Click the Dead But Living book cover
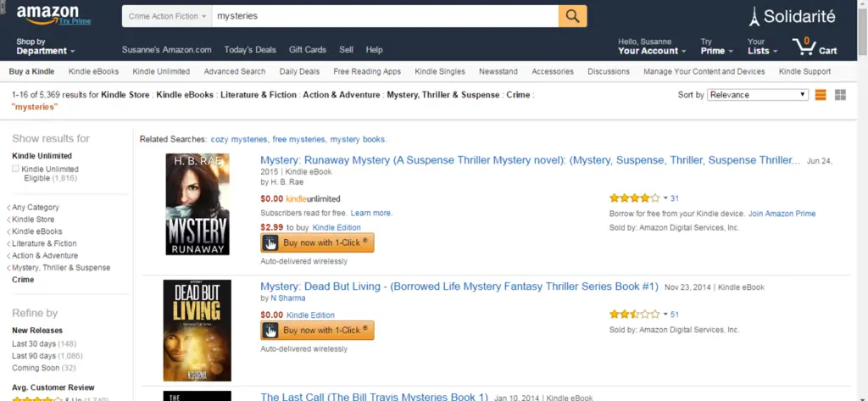This screenshot has width=868, height=401. pyautogui.click(x=197, y=331)
